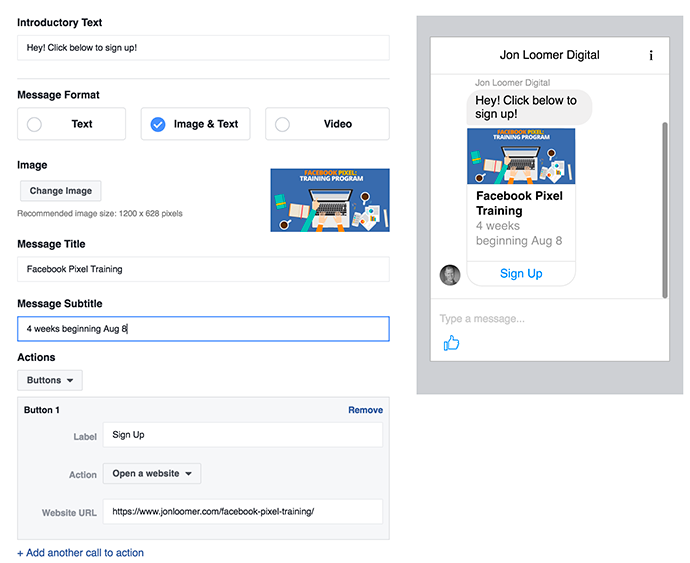The width and height of the screenshot is (690, 563).
Task: Click the Introductory Text input field
Action: (x=203, y=48)
